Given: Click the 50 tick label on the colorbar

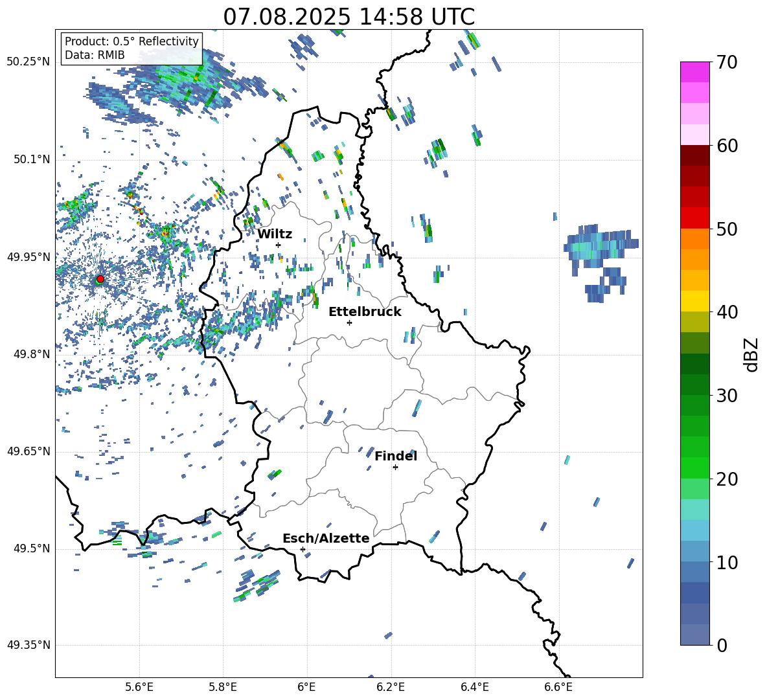Looking at the screenshot, I should pos(726,229).
